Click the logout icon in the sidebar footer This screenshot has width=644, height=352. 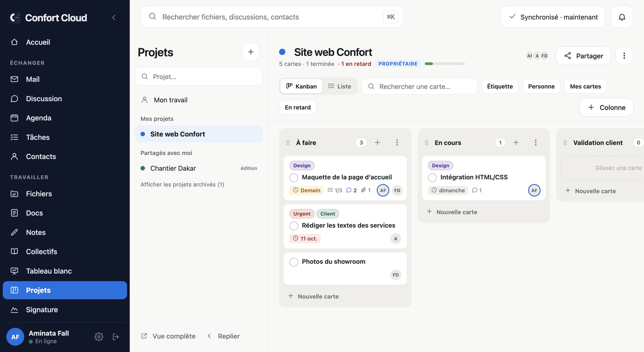pyautogui.click(x=116, y=337)
